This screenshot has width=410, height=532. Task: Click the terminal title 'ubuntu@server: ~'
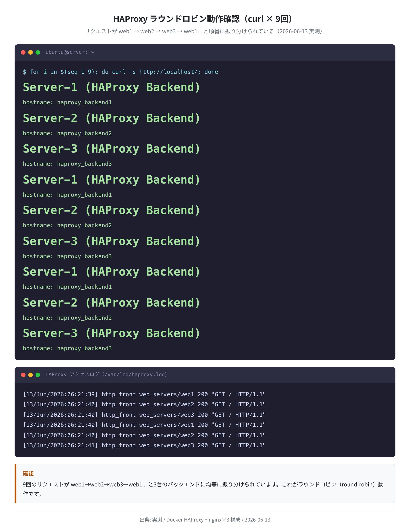tap(70, 52)
